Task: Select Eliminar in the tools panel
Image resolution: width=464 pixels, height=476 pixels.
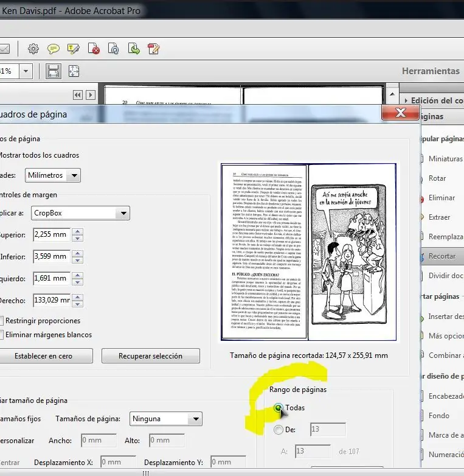Action: tap(441, 198)
